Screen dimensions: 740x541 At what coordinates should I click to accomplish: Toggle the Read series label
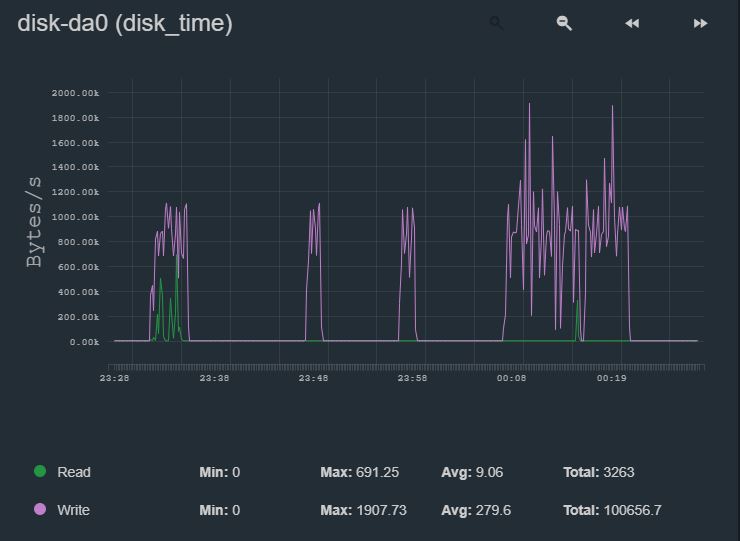[74, 472]
